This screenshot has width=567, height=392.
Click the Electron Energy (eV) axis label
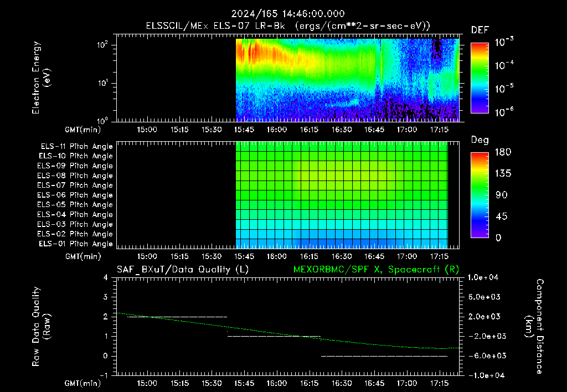41,78
